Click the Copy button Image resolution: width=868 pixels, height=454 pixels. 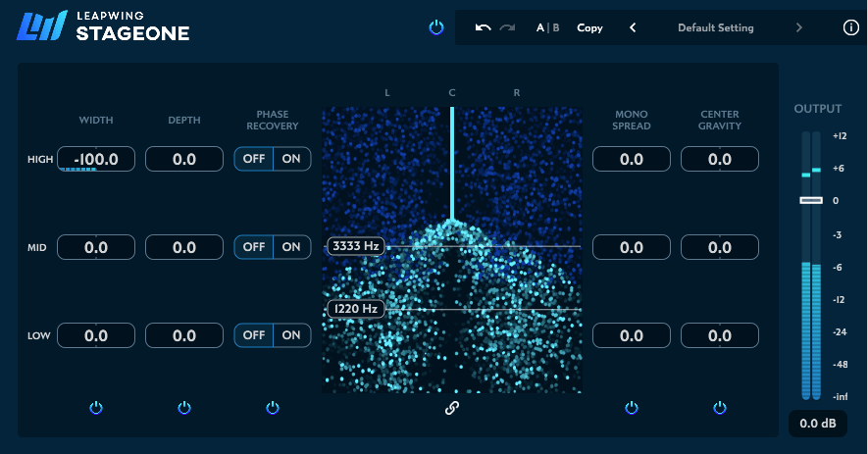589,27
